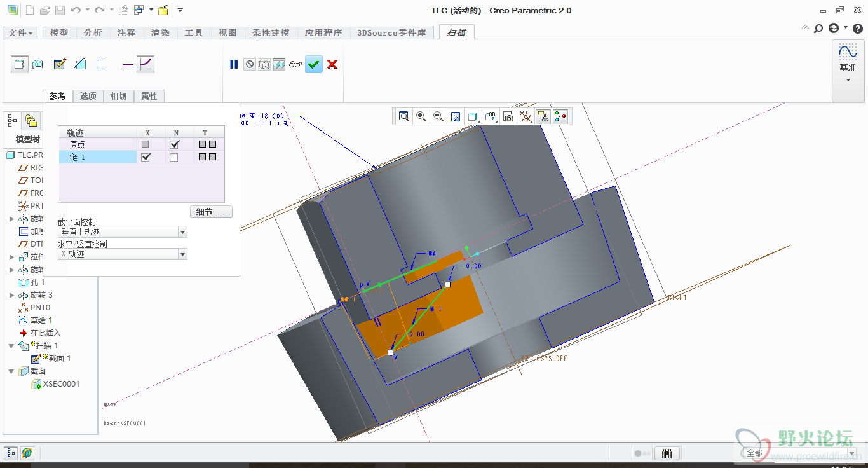Toggle N checkbox for 链 1 trajectory
868x468 pixels.
[174, 157]
